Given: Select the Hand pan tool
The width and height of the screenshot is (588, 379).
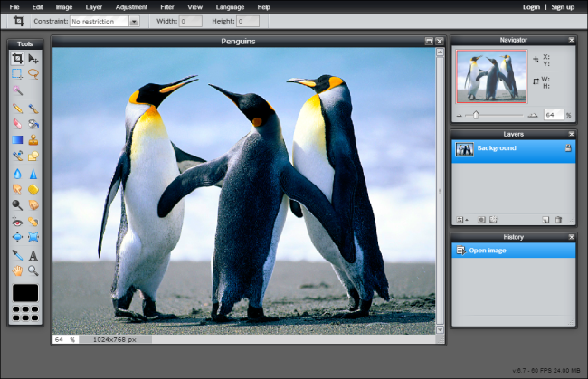Looking at the screenshot, I should coord(17,270).
